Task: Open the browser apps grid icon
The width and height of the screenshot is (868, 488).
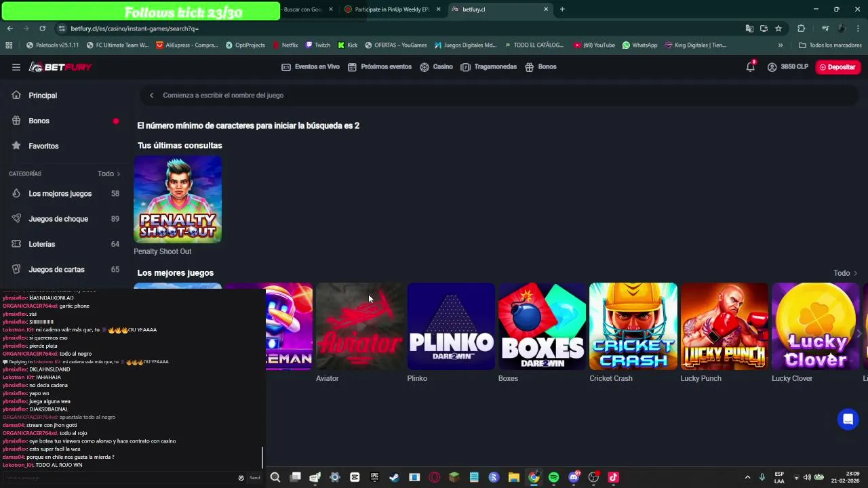Action: (x=9, y=45)
